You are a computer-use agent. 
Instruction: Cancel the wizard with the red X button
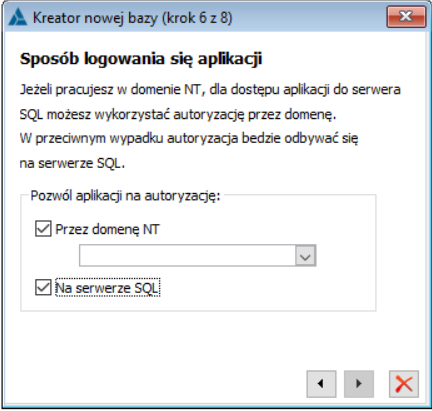click(404, 384)
